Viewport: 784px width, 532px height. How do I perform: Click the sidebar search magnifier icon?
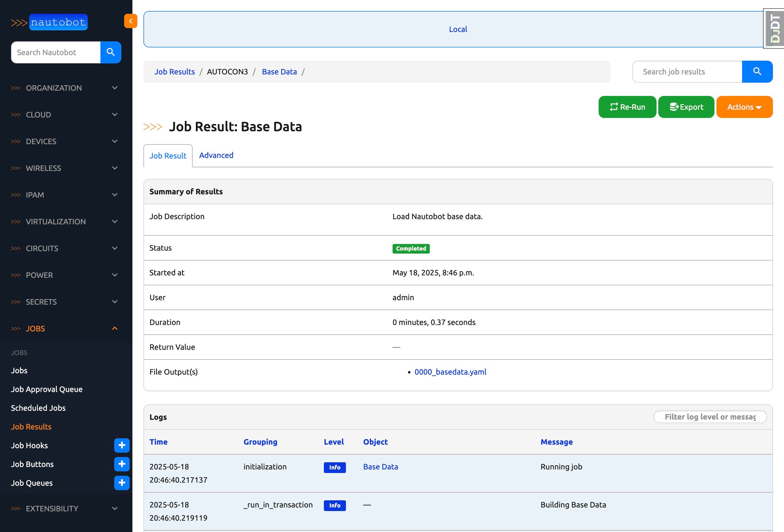pos(111,52)
